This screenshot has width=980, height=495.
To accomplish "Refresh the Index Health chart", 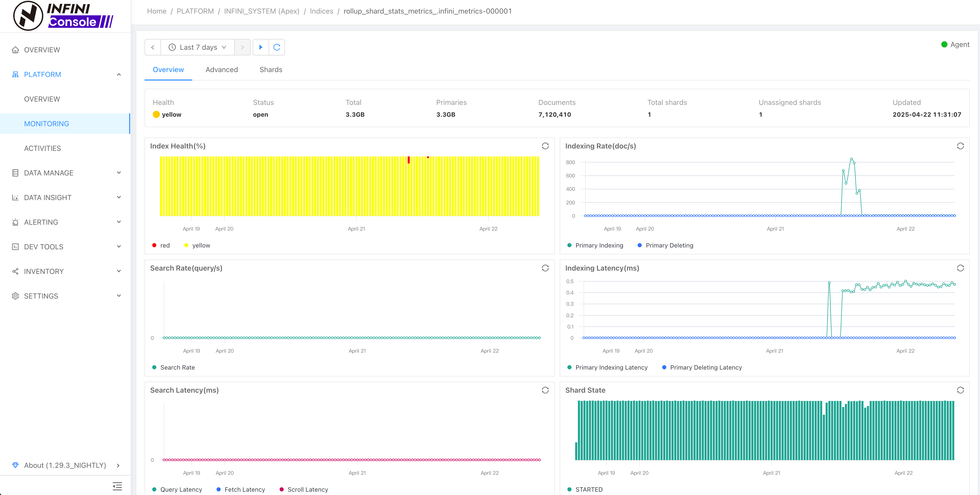I will click(x=545, y=146).
